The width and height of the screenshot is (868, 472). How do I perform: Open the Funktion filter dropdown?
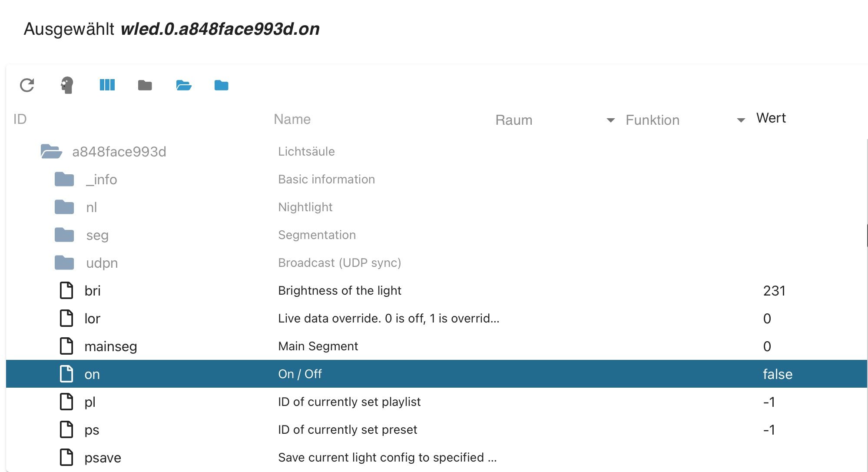[741, 120]
